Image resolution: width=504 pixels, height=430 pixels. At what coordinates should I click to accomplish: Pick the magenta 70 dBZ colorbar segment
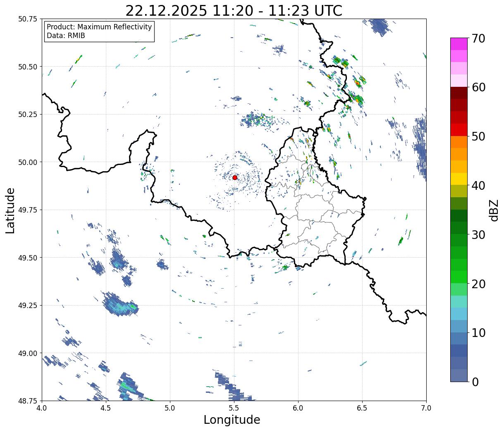[x=459, y=44]
